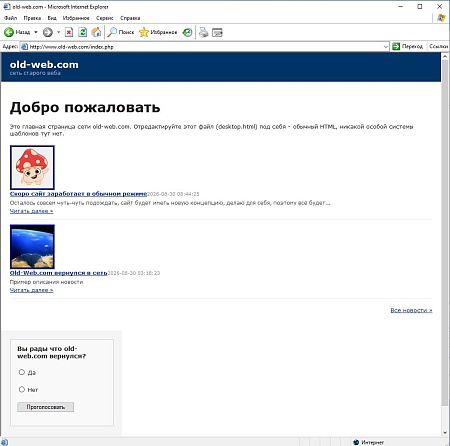Click the poll question 'Вы рады что old-web.com вернулся?'
450x446 pixels.
pyautogui.click(x=51, y=352)
